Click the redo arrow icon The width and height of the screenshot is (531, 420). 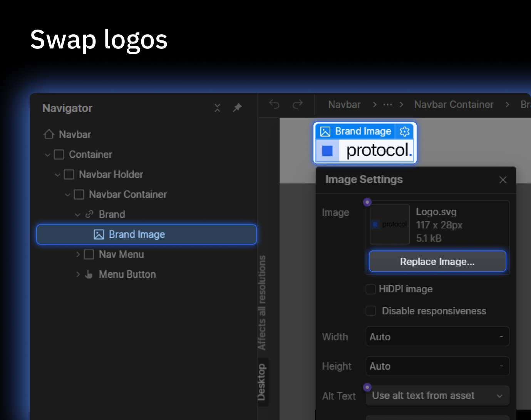297,104
